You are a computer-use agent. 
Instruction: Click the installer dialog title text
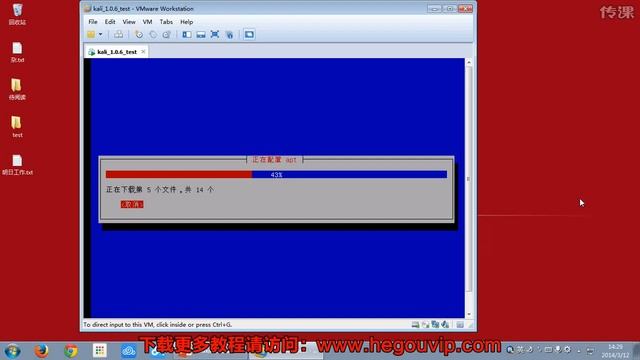coord(274,160)
